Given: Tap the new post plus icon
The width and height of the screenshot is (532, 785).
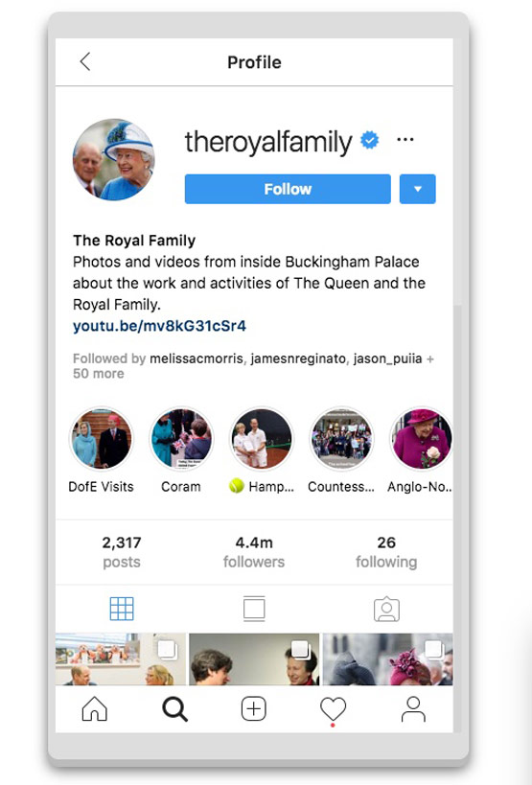Looking at the screenshot, I should click(254, 709).
